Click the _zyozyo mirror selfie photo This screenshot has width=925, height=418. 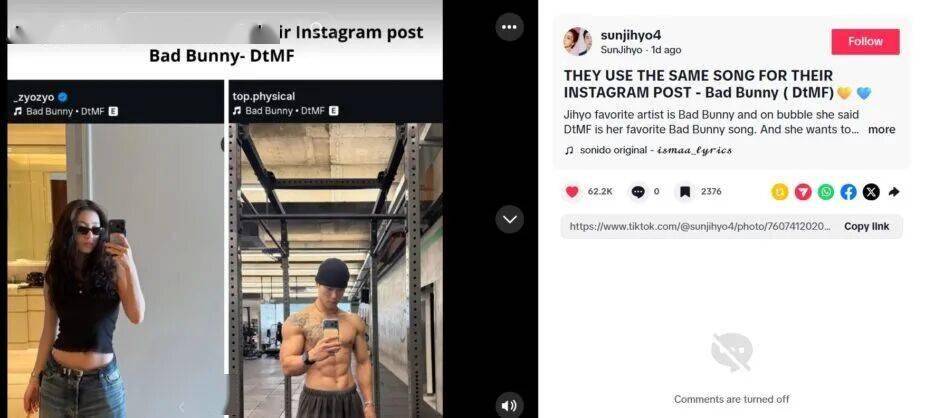coord(116,270)
